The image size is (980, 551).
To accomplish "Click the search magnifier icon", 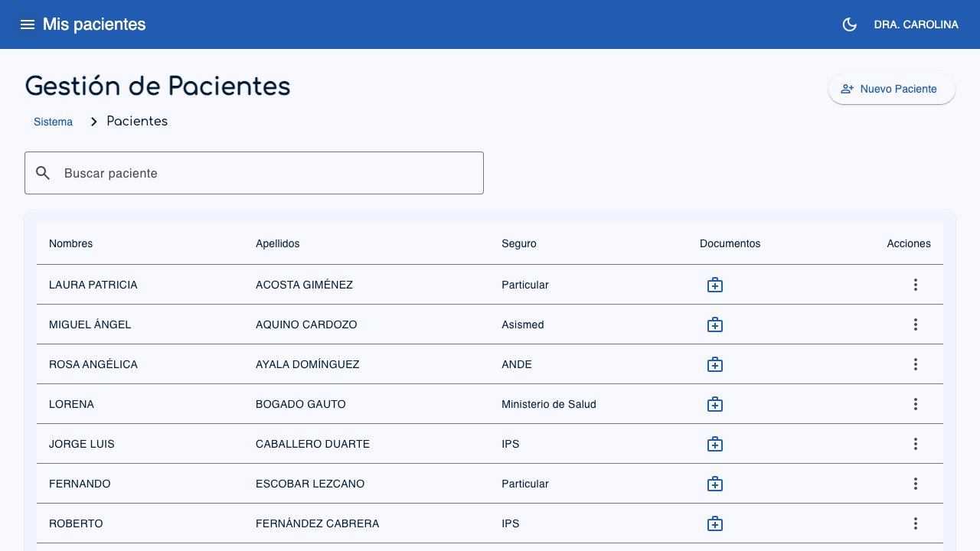I will (x=43, y=173).
